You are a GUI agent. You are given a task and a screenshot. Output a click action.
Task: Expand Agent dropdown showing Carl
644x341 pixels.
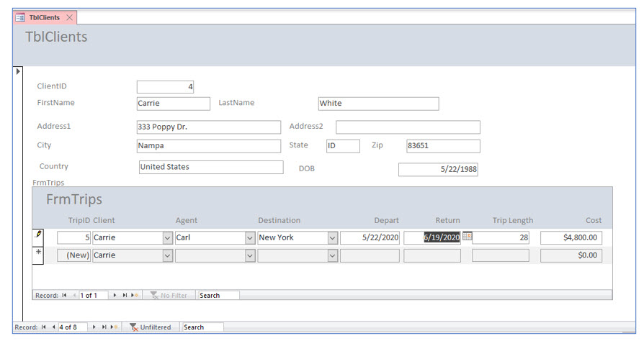(250, 238)
